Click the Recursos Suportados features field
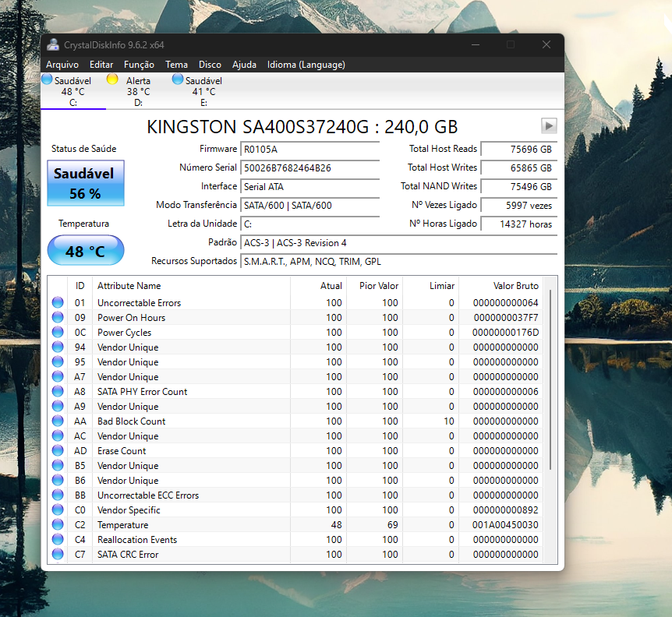Viewport: 672px width, 617px height. tap(399, 261)
